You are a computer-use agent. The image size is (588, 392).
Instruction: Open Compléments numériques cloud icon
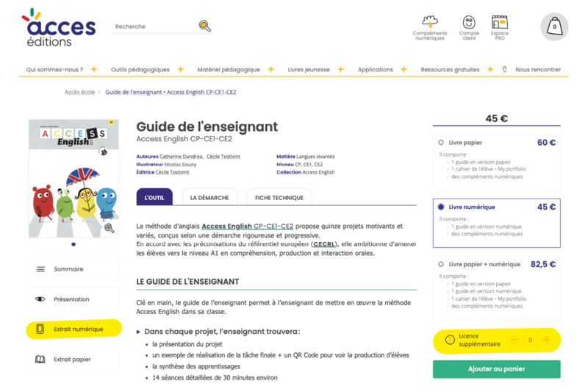click(x=430, y=21)
